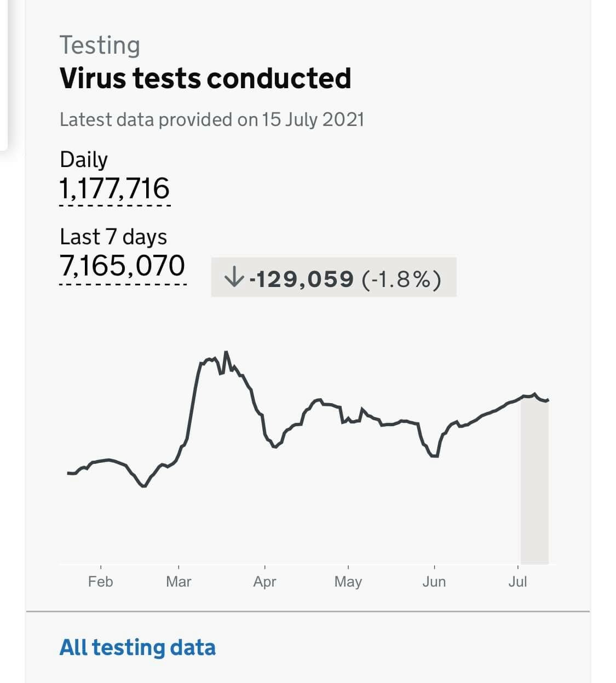Click the Daily figure 1,177,716
616x683 pixels.
pyautogui.click(x=114, y=188)
